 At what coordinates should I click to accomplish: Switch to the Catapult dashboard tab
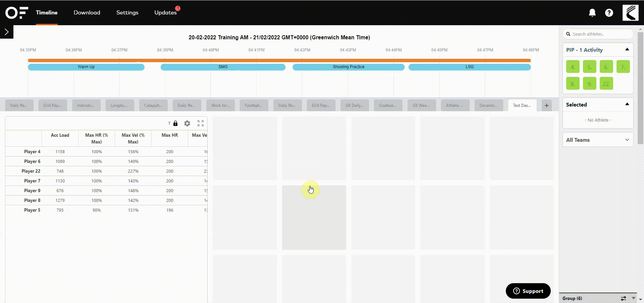click(153, 105)
